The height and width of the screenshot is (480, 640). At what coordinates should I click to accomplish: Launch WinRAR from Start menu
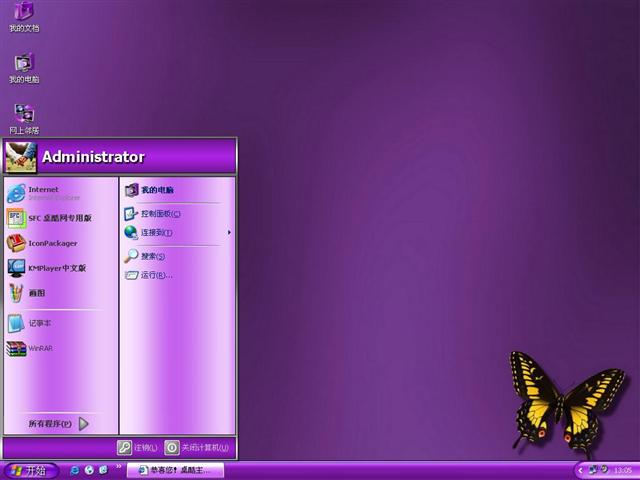click(60, 348)
